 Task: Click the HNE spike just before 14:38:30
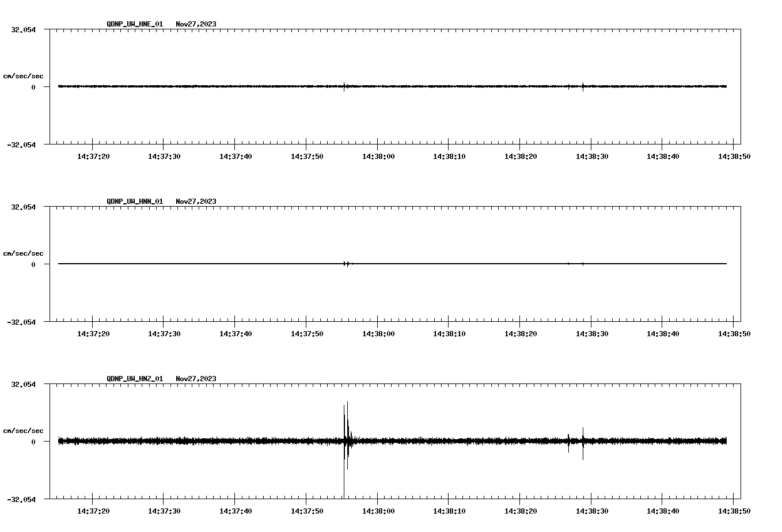(x=583, y=86)
